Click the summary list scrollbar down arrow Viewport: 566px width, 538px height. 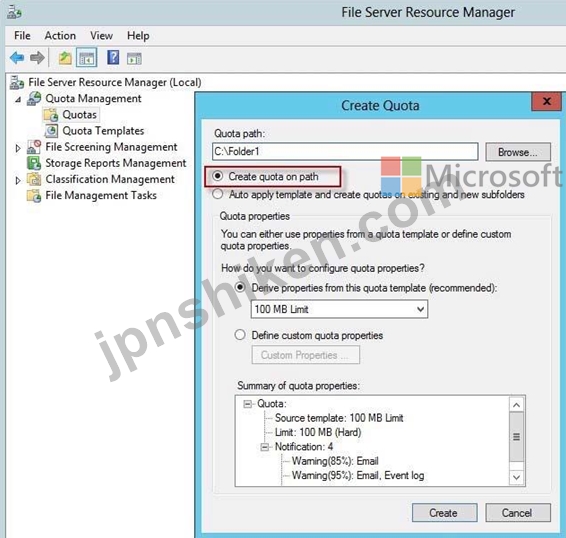coord(517,477)
